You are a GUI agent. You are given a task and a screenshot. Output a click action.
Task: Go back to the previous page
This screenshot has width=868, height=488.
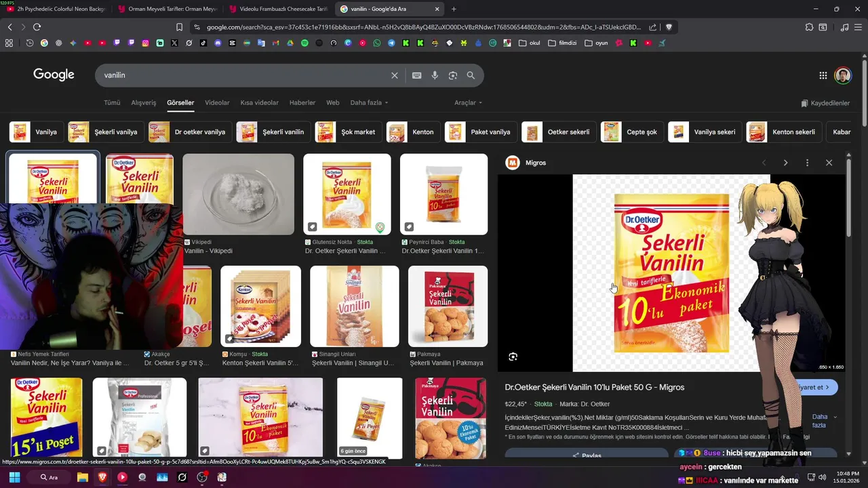9,27
